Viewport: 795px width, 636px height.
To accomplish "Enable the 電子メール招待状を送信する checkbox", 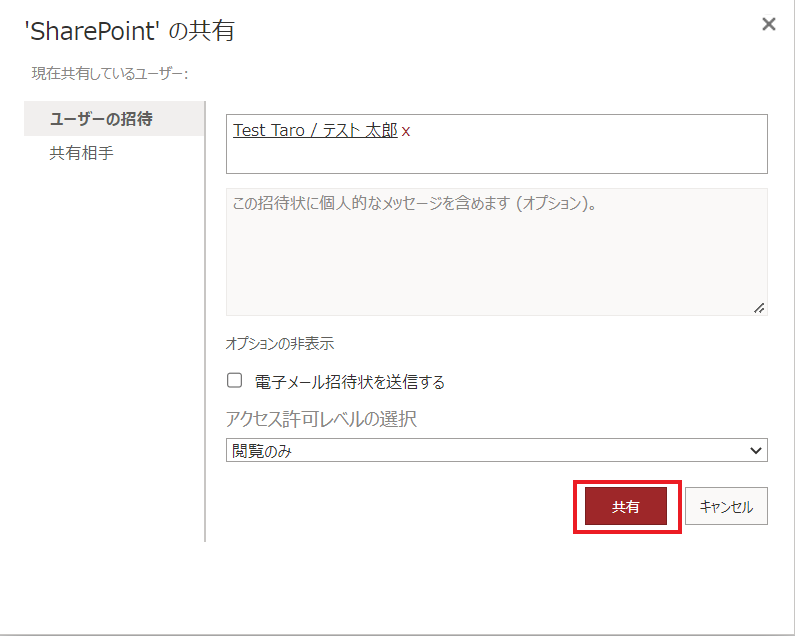I will point(234,380).
